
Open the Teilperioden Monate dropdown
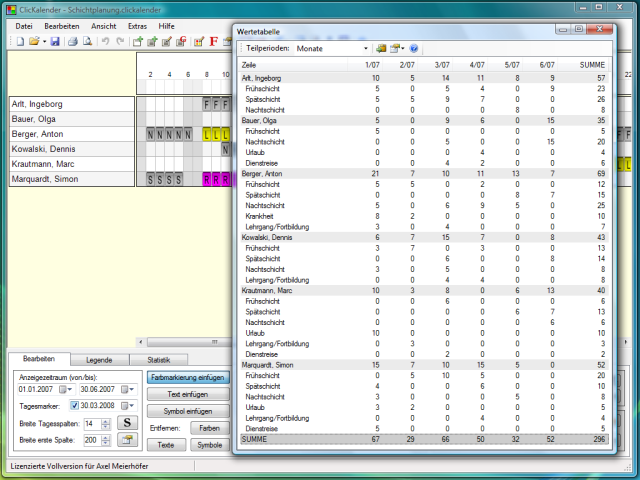[x=366, y=48]
